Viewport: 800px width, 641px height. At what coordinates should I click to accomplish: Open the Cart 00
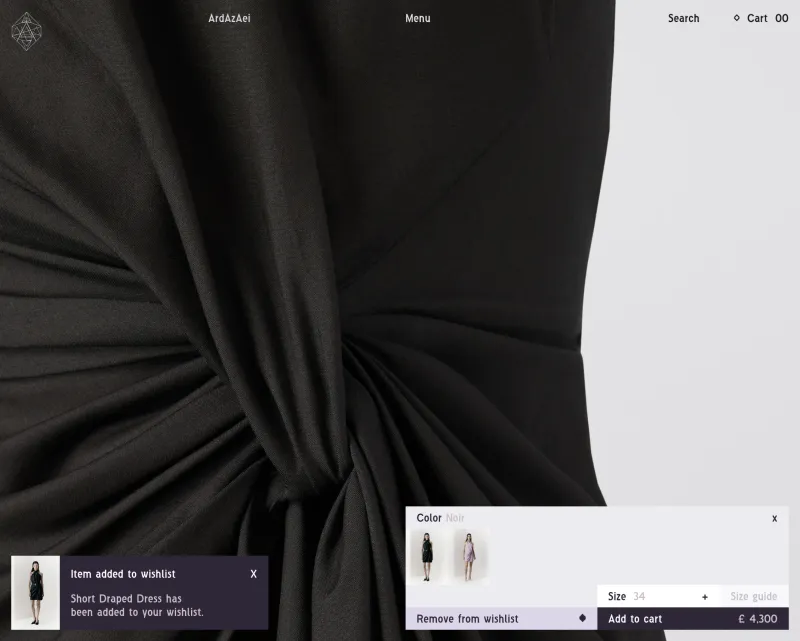pyautogui.click(x=767, y=18)
